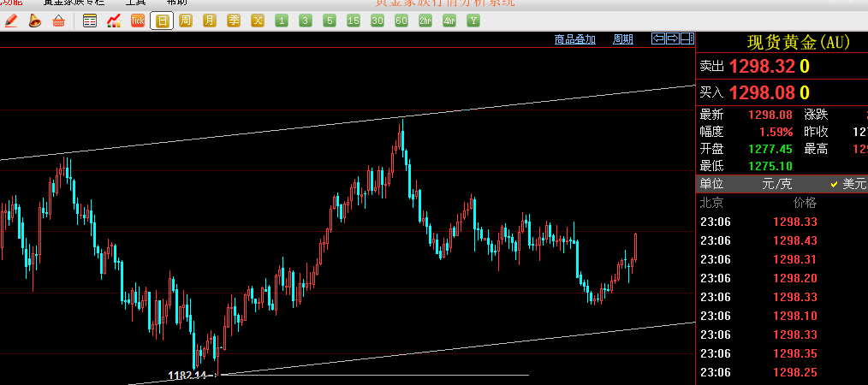Click the 最低 value 1275.10
The width and height of the screenshot is (868, 385).
click(770, 166)
